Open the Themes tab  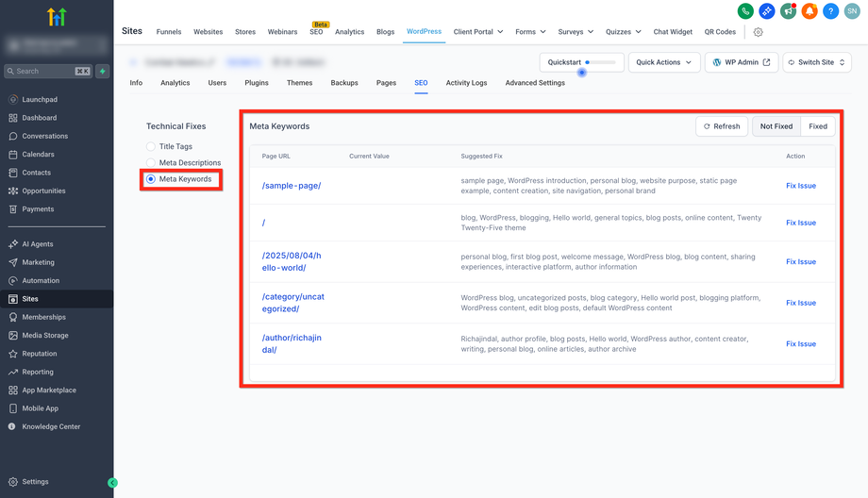tap(299, 83)
